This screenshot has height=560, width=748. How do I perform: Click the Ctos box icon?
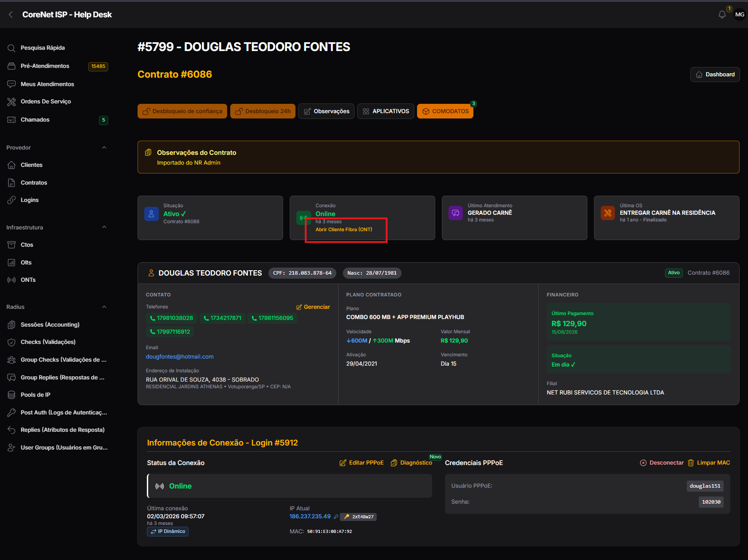click(12, 245)
